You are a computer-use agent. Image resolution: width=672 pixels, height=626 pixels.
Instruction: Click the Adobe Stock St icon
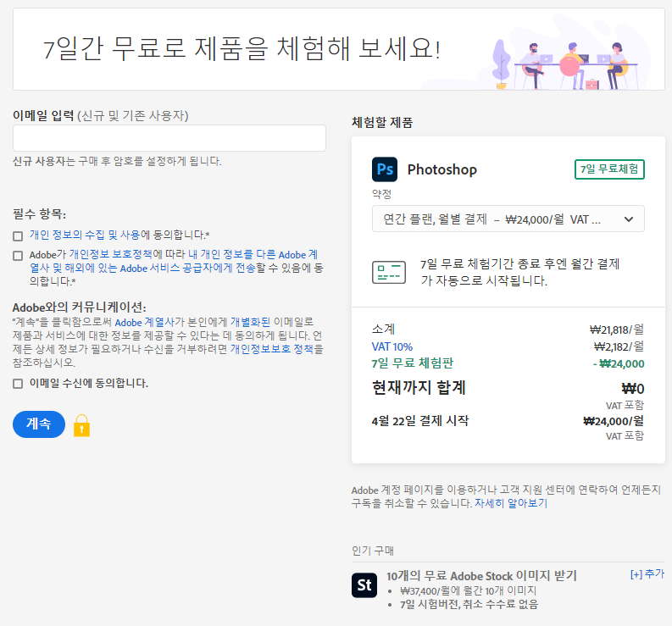[x=364, y=584]
